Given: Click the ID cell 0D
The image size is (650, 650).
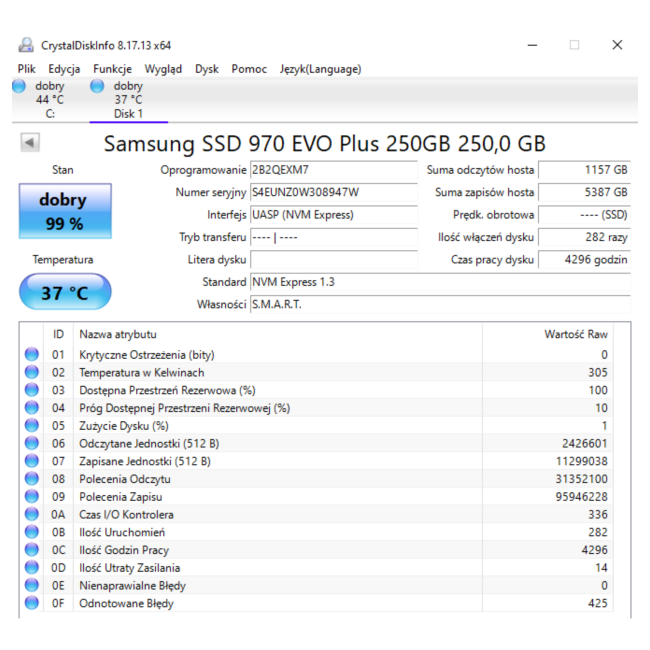Looking at the screenshot, I should pos(58,568).
